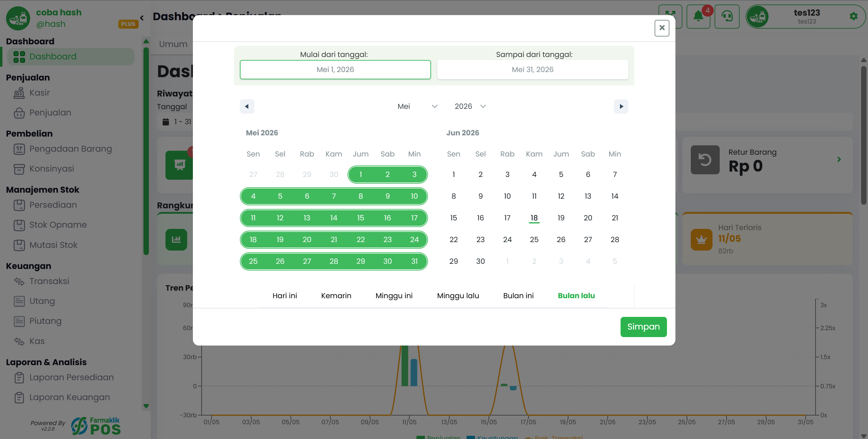
Task: Select the Hari ini preset
Action: [285, 296]
